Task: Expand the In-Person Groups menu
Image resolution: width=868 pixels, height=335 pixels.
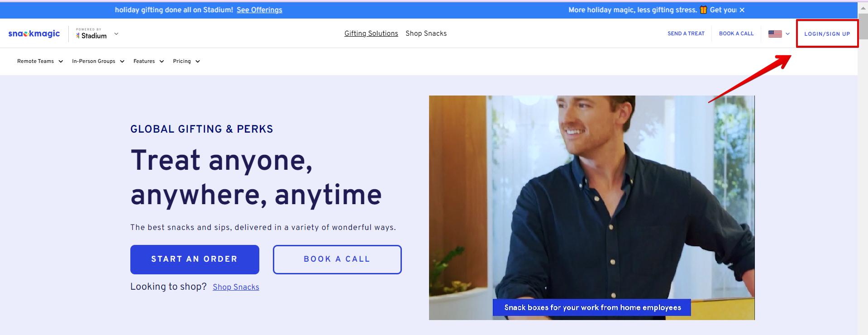Action: tap(98, 61)
